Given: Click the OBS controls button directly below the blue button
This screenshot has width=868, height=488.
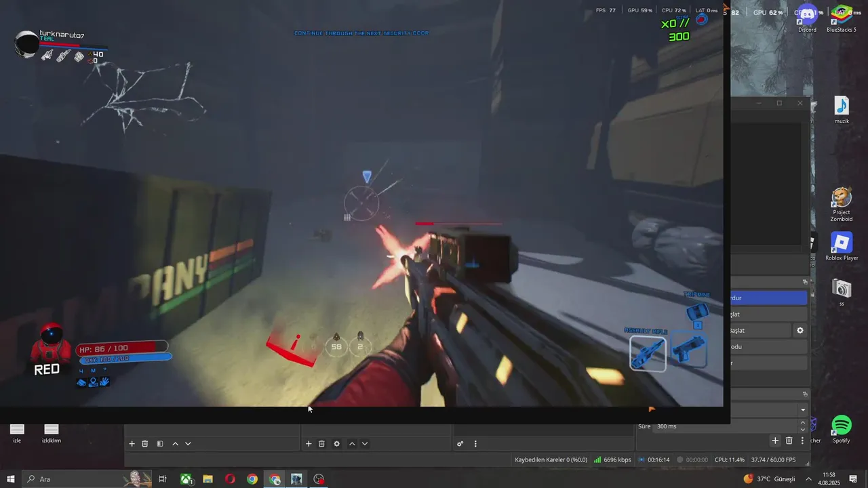Looking at the screenshot, I should pyautogui.click(x=768, y=314).
